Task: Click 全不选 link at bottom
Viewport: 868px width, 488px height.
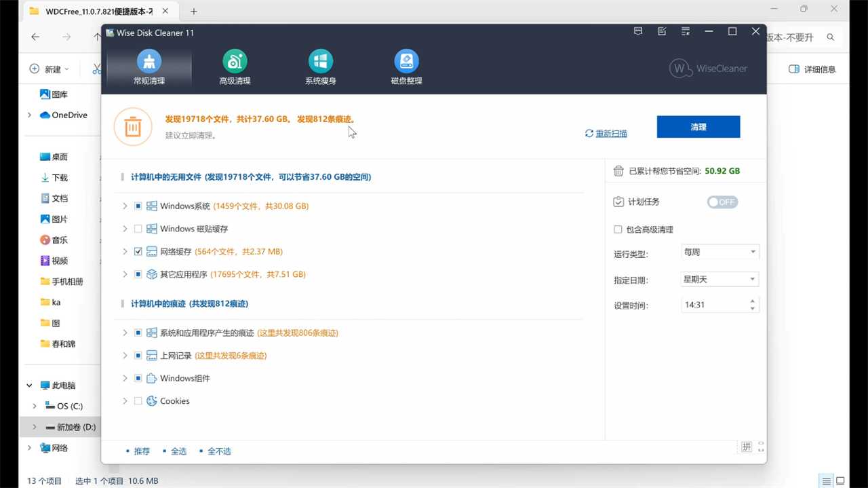Action: pos(219,451)
